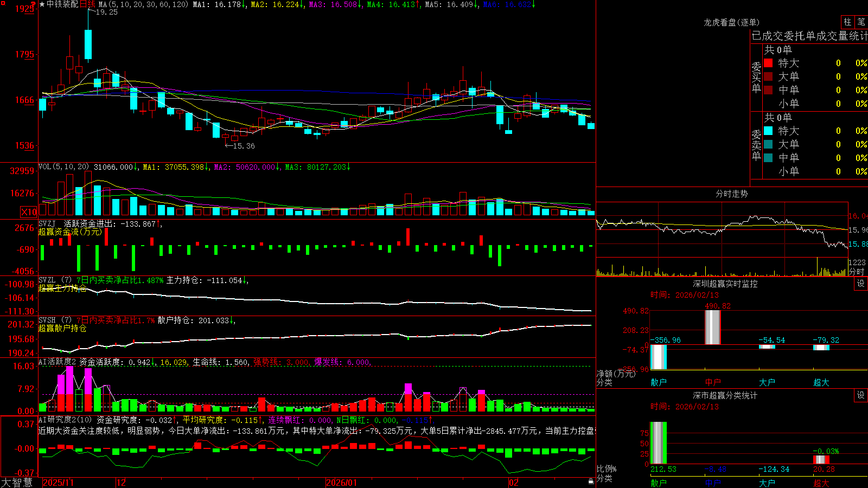
Task: Open 设 settings for 深圳超赢实时监控
Action: (861, 284)
